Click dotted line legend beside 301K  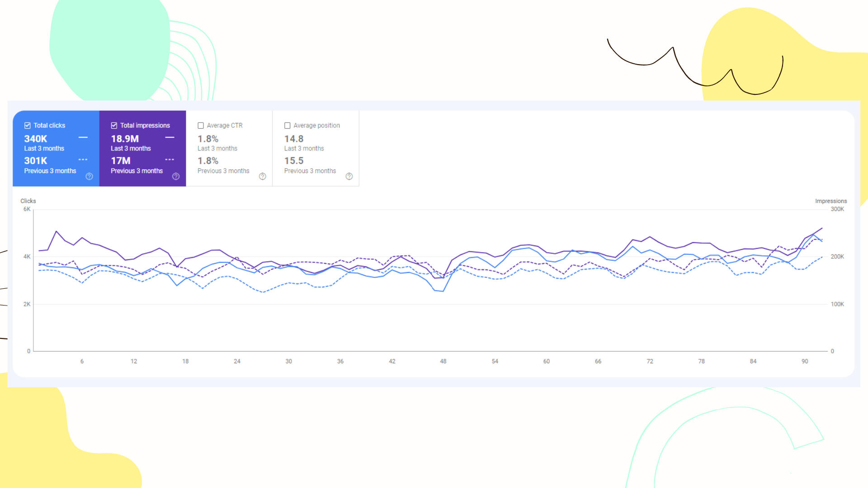tap(83, 160)
